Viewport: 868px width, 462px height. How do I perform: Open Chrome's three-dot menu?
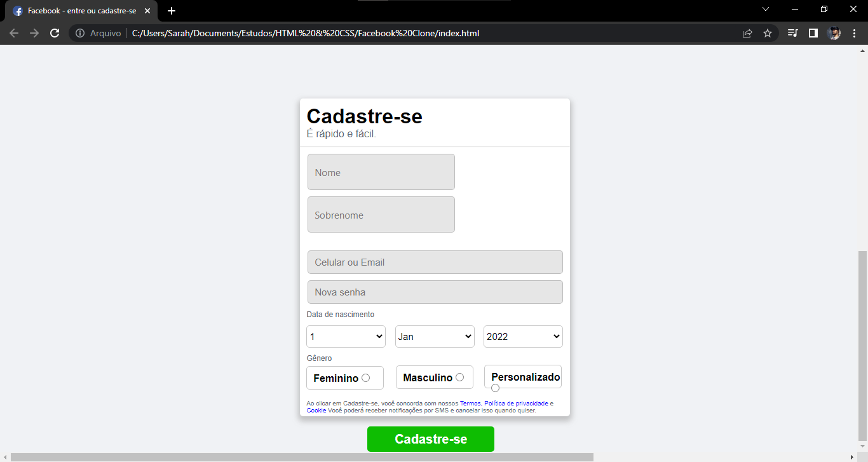(854, 33)
